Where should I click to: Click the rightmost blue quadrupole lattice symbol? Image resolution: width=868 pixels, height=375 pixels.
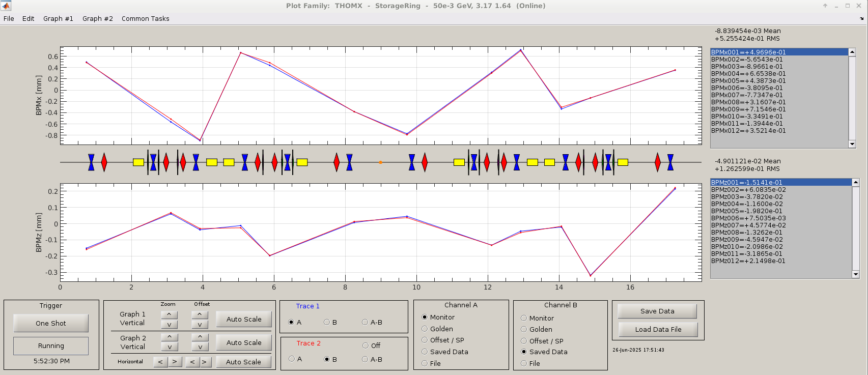(670, 162)
